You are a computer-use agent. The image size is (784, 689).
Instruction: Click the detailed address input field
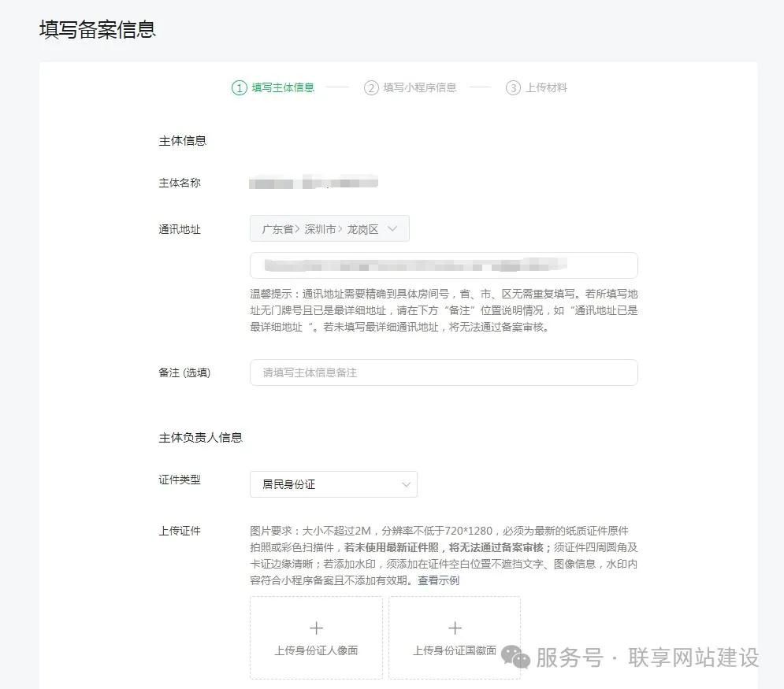click(x=444, y=265)
